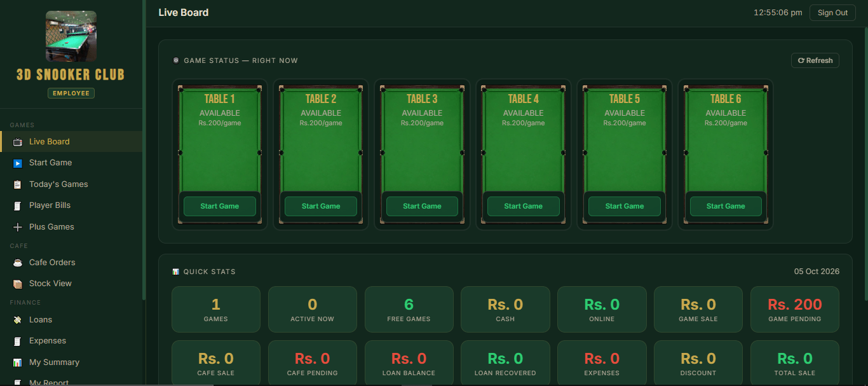
Task: Refresh the game status board
Action: (x=815, y=60)
